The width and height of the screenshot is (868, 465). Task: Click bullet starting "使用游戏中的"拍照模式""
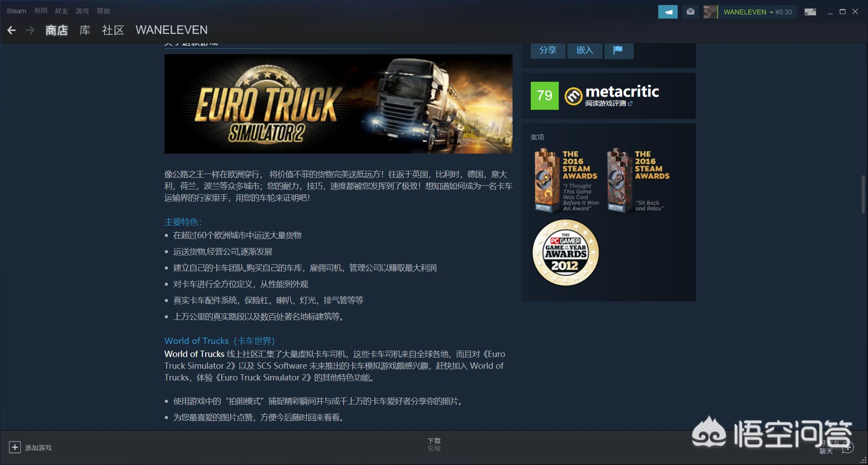pos(319,401)
